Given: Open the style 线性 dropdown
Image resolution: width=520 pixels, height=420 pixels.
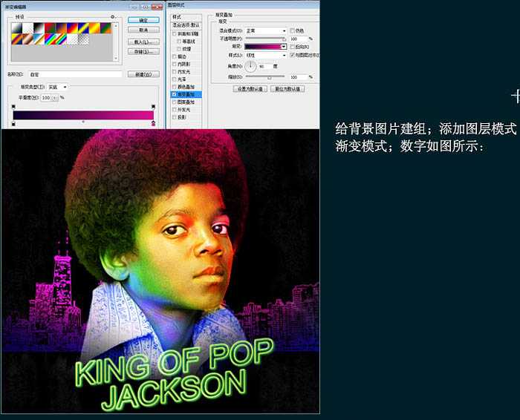Looking at the screenshot, I should point(266,56).
